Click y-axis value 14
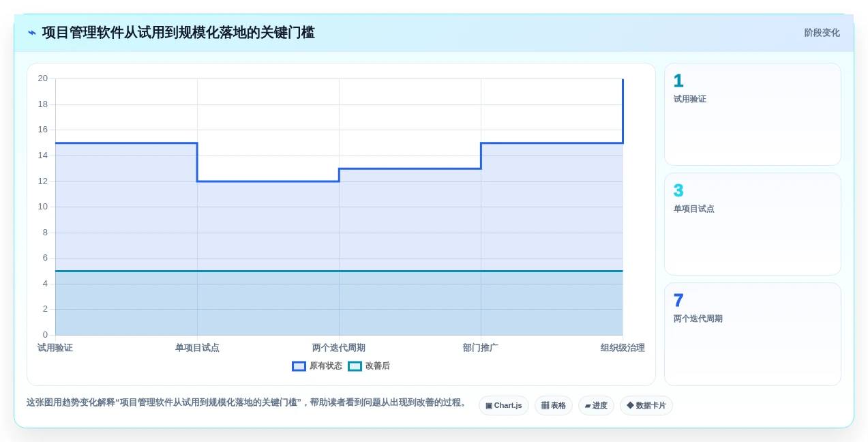Viewport: 868px width, 442px height. tap(43, 156)
